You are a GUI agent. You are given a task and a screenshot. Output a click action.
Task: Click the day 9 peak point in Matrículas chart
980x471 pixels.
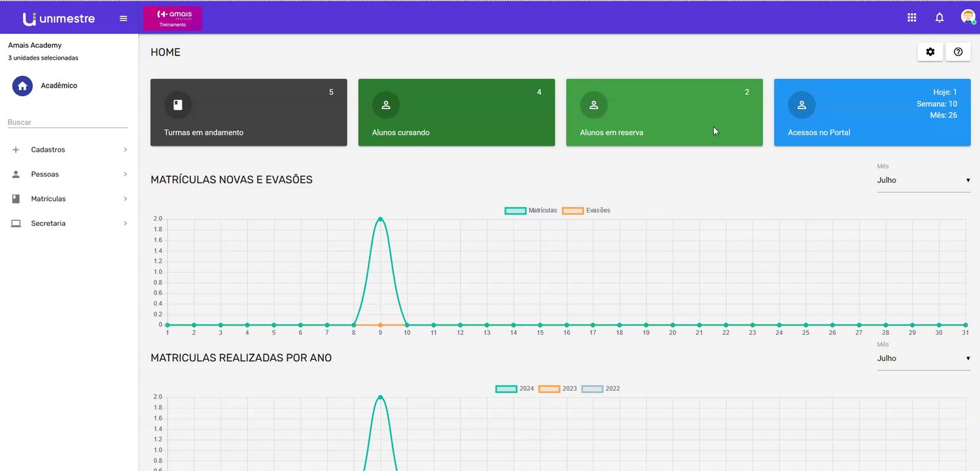coord(380,219)
